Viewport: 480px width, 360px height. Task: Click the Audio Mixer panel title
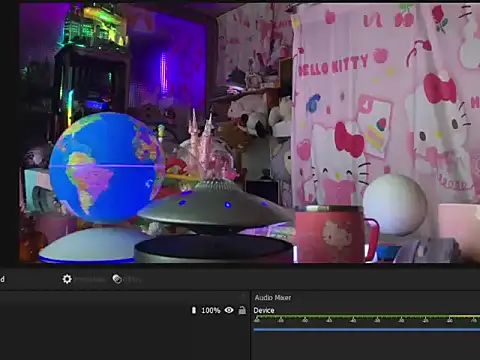pos(273,297)
